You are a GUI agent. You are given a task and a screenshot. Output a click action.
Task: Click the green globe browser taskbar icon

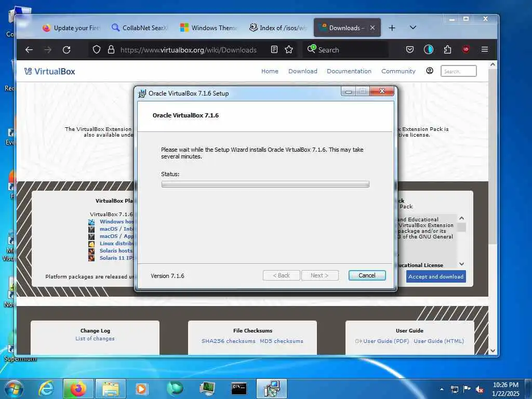coord(175,388)
